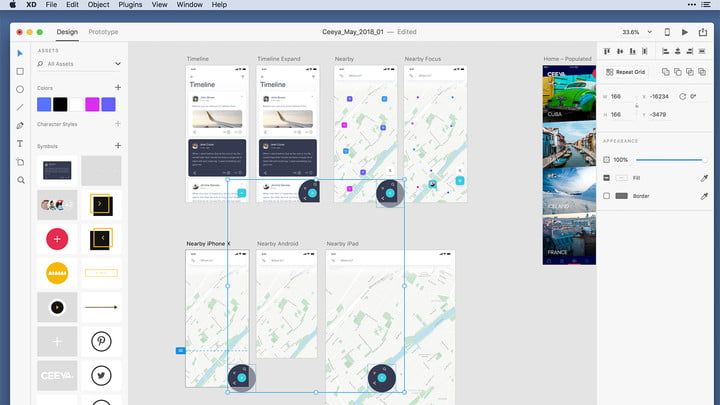Screen dimensions: 720x405
Task: Open the share export icon
Action: pyautogui.click(x=703, y=32)
